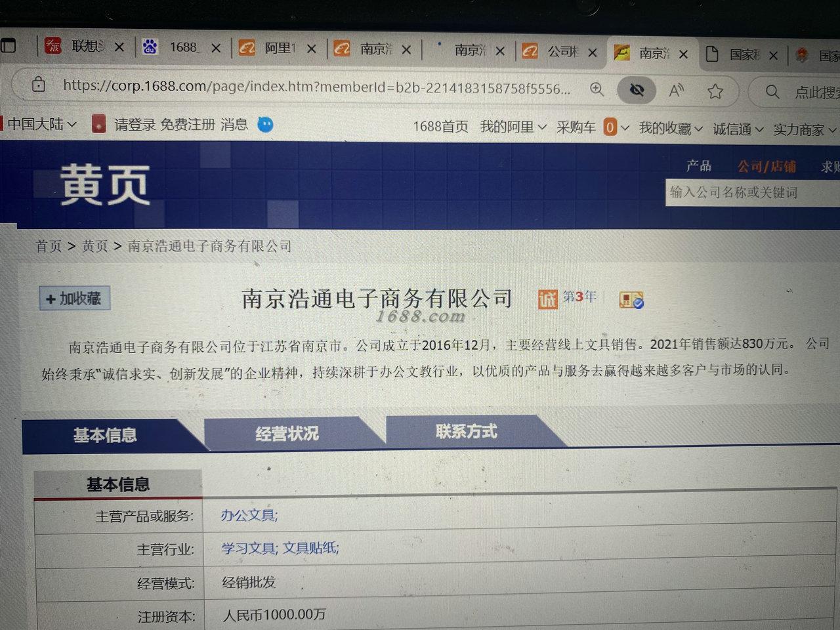Close the 1688_ browser tab
840x630 pixels.
[x=216, y=48]
